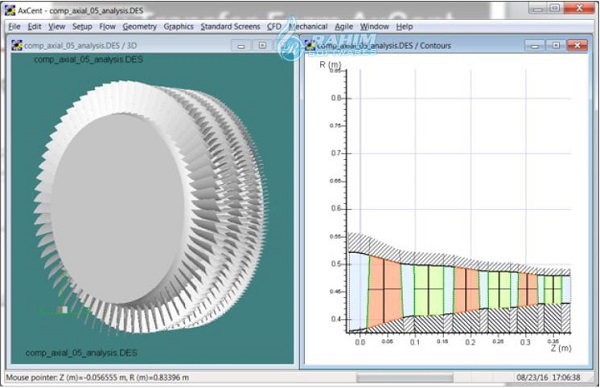Open the Agile menu

[344, 26]
